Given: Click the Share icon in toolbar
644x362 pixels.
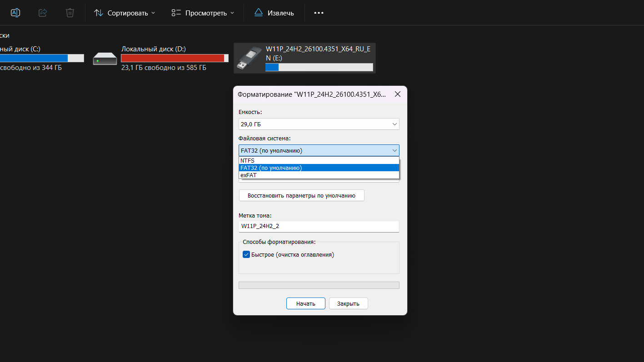Looking at the screenshot, I should (43, 13).
